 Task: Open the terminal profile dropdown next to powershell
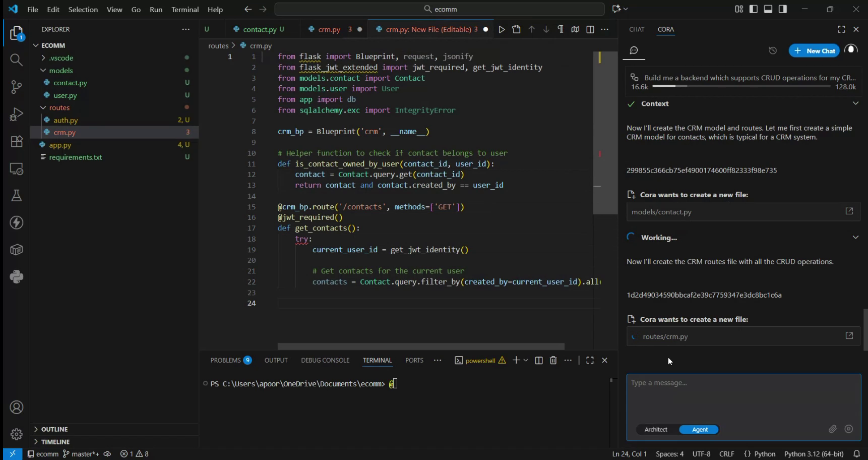click(526, 360)
